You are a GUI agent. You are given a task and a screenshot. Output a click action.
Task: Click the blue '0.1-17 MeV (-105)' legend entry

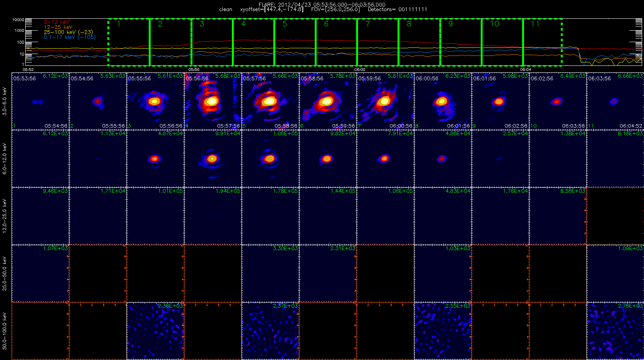(x=70, y=37)
